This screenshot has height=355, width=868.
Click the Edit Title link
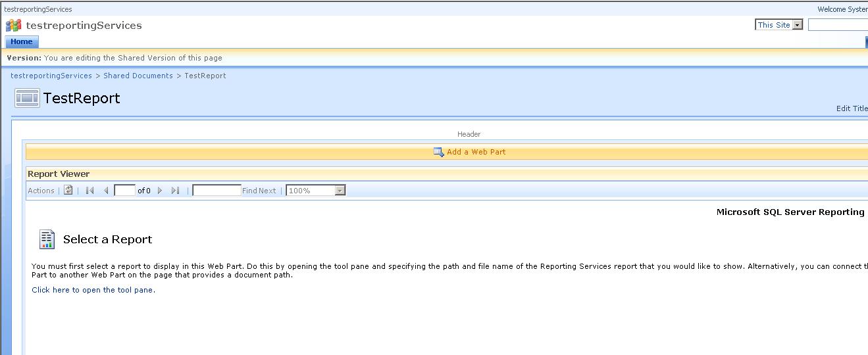[x=852, y=108]
